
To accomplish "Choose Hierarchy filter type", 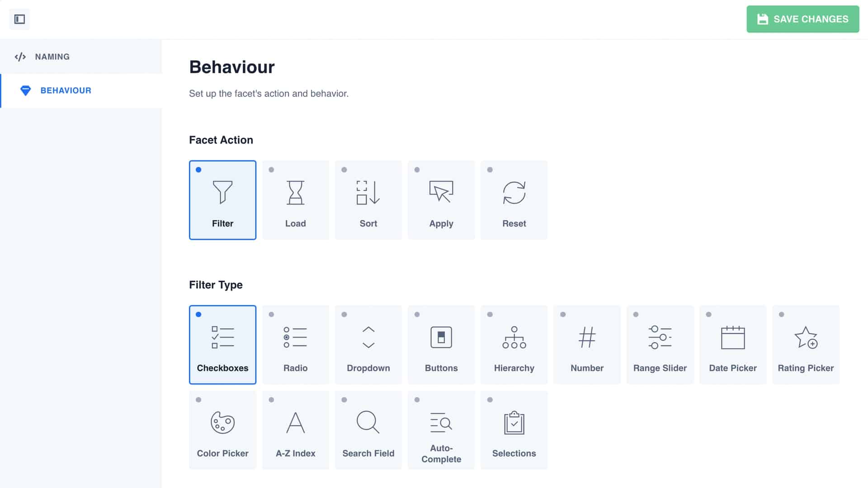I will [x=514, y=345].
